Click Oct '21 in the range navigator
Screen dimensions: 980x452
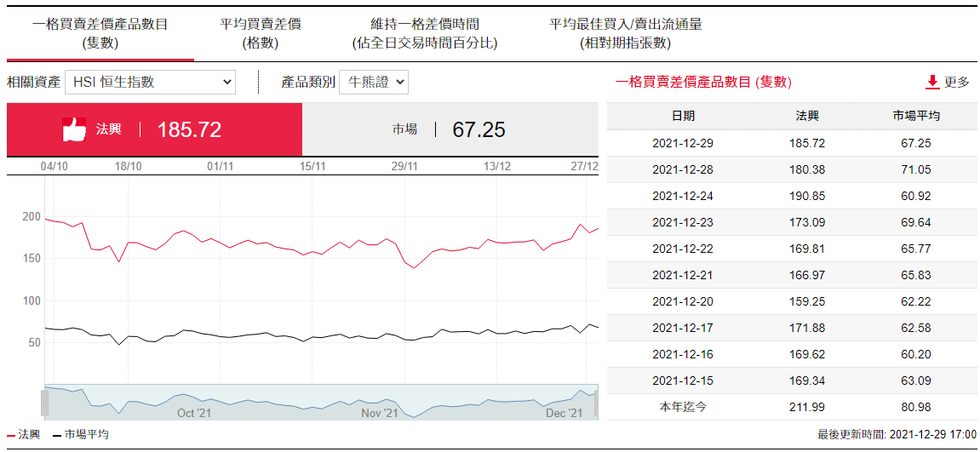click(x=194, y=413)
